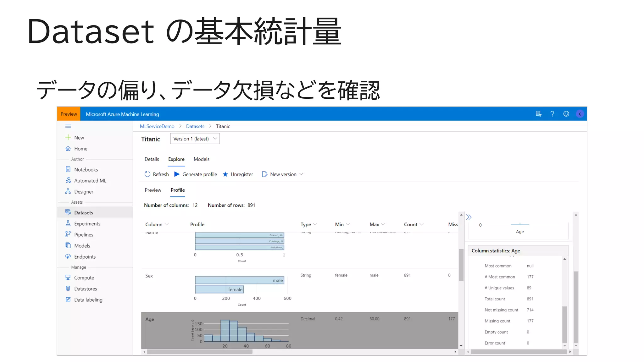The image size is (644, 362).
Task: Select the Profile sub-tab
Action: coord(178,190)
